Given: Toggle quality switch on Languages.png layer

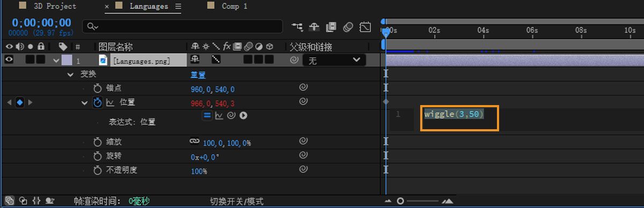Looking at the screenshot, I should pyautogui.click(x=216, y=60).
